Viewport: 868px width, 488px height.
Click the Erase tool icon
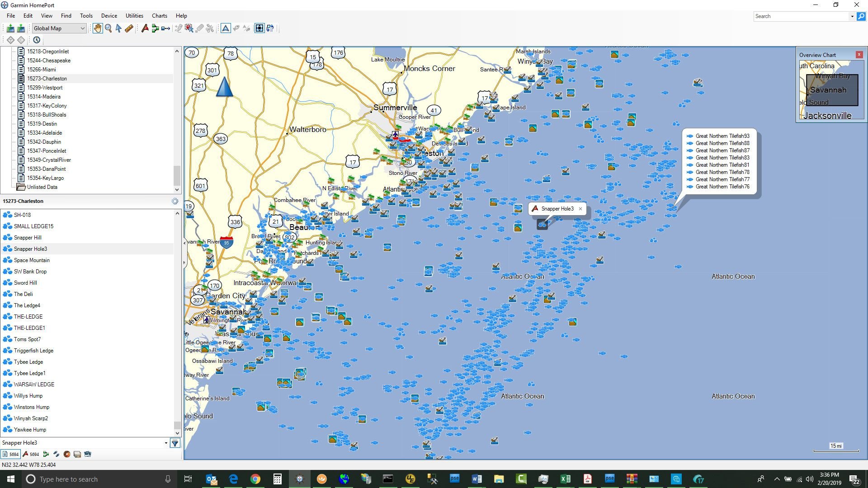(199, 28)
